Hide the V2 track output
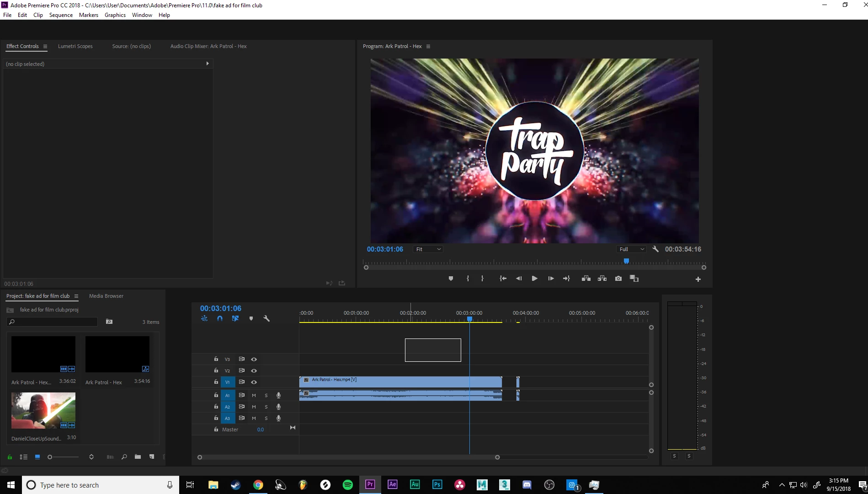 tap(254, 370)
